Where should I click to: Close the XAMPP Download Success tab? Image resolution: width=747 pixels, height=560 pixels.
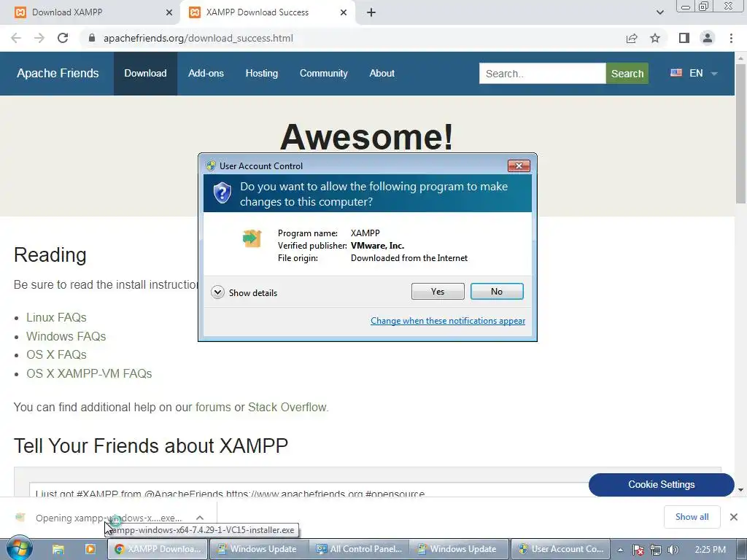tap(344, 12)
